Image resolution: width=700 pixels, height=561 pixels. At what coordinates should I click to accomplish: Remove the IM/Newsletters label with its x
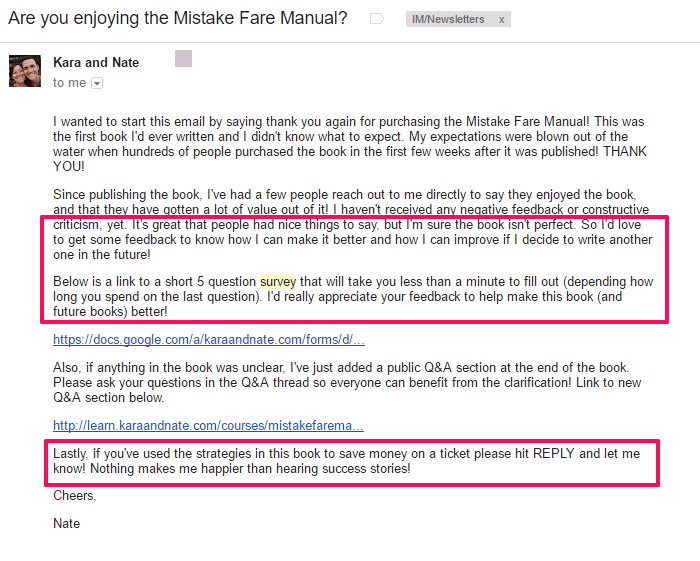(x=501, y=19)
